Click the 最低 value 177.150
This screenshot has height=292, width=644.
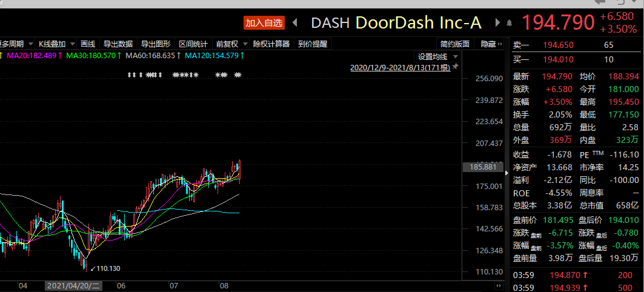pyautogui.click(x=624, y=114)
